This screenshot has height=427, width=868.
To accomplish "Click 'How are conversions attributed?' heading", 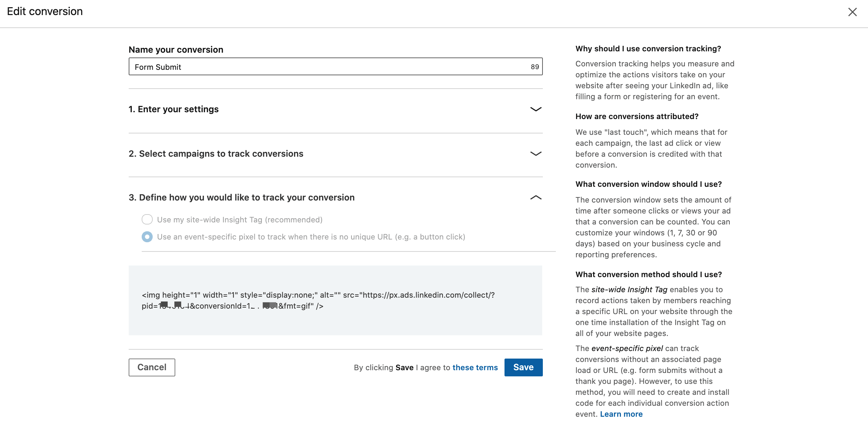I will (x=637, y=116).
